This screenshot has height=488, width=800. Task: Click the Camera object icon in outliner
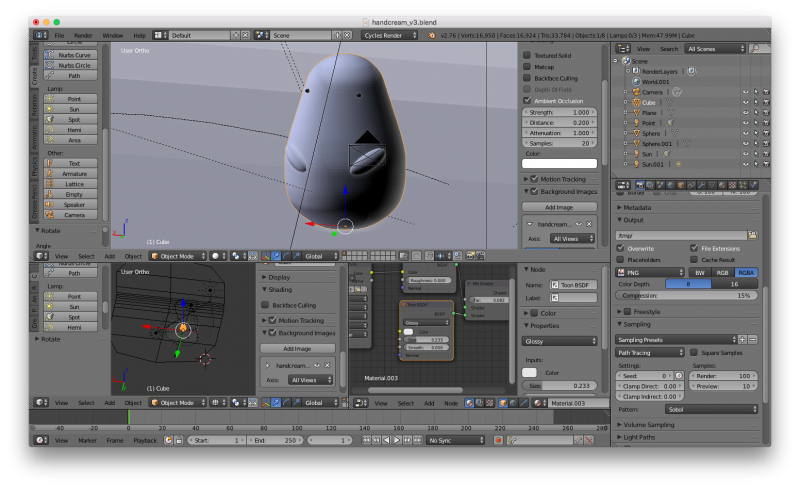tap(637, 92)
